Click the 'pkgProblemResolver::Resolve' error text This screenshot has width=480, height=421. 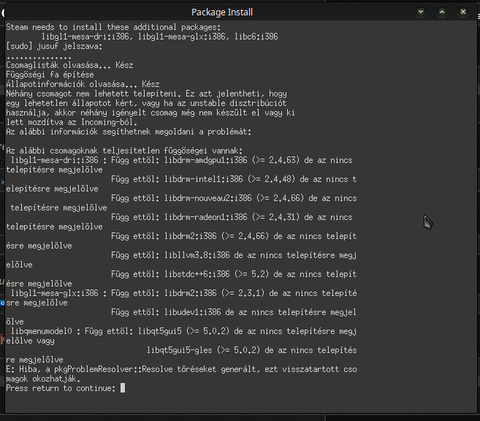[x=113, y=369]
